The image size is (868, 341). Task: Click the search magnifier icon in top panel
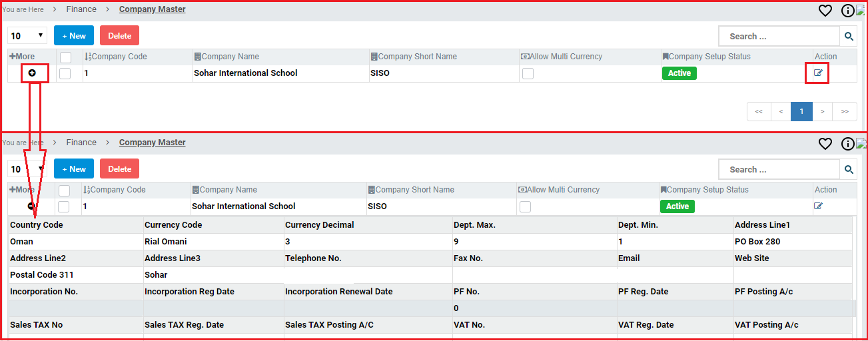(x=849, y=37)
